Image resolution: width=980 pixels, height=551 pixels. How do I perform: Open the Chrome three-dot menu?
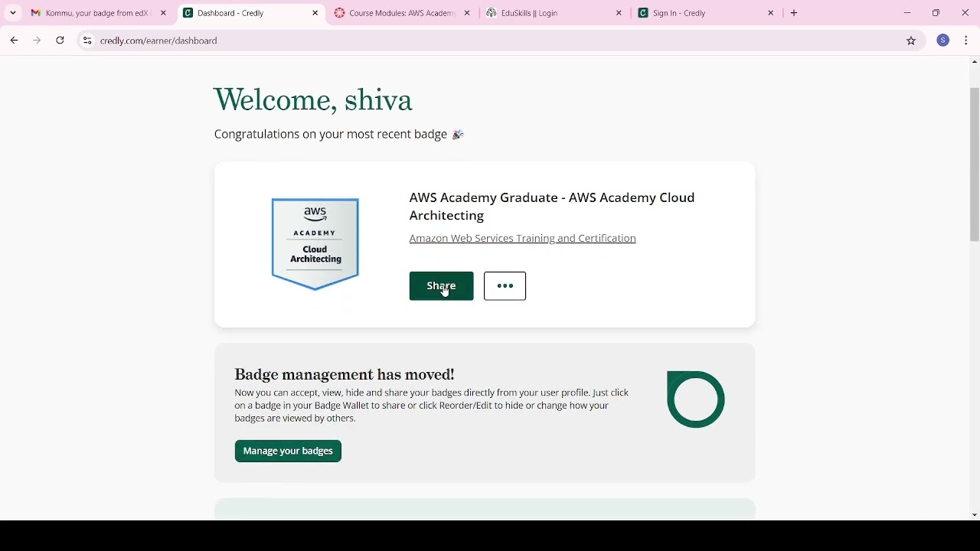click(966, 41)
